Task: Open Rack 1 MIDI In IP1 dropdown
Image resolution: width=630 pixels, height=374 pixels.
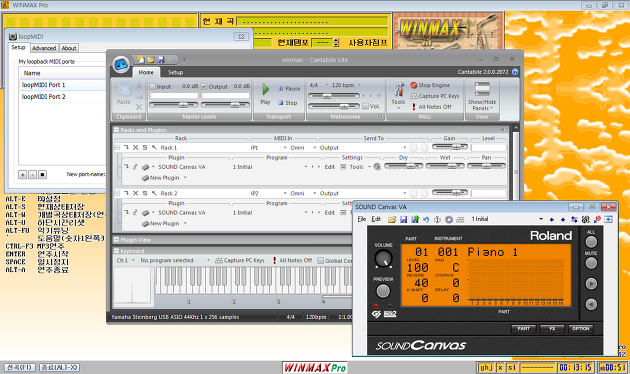Action: (x=268, y=148)
